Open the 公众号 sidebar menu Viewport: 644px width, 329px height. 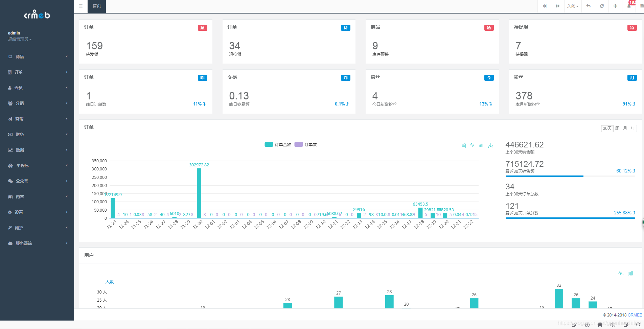pos(37,181)
